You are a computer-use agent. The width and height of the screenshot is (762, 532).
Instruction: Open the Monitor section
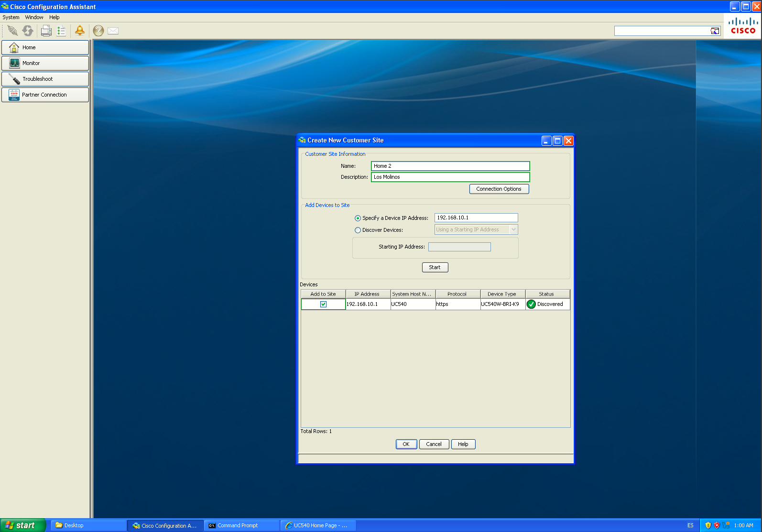tap(45, 63)
